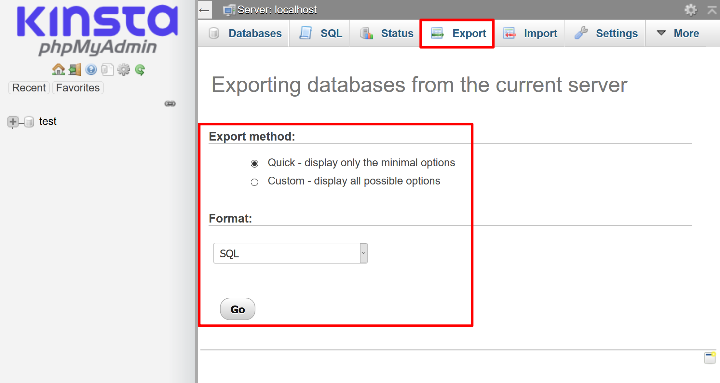Click the console note icon at bottom right
The image size is (720, 383).
[x=710, y=358]
